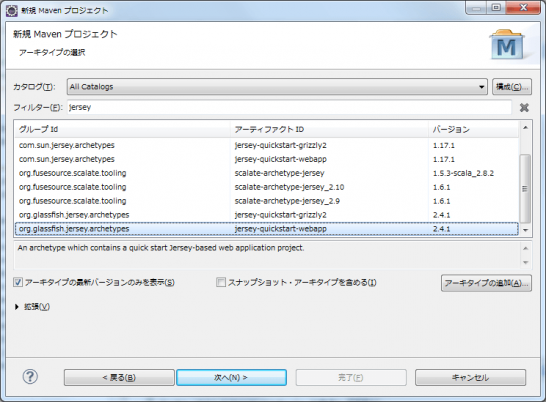Click the Eclipse icon in title bar

[12, 10]
